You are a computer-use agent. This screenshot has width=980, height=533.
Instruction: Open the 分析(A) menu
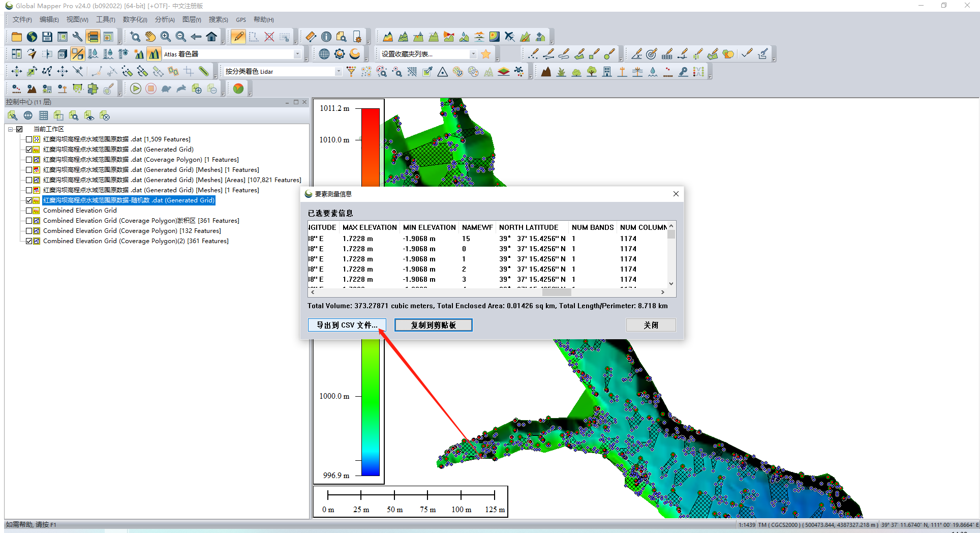pos(165,19)
